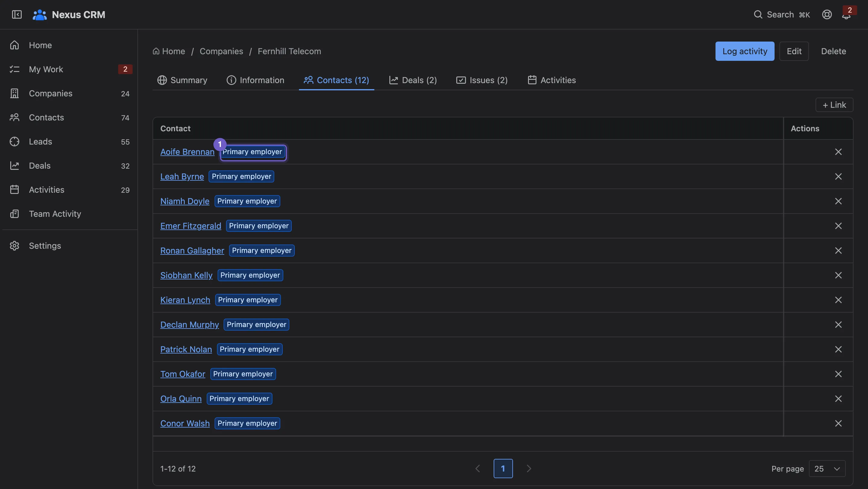The image size is (868, 489).
Task: Remove Tom Okafor with the X icon
Action: [838, 374]
